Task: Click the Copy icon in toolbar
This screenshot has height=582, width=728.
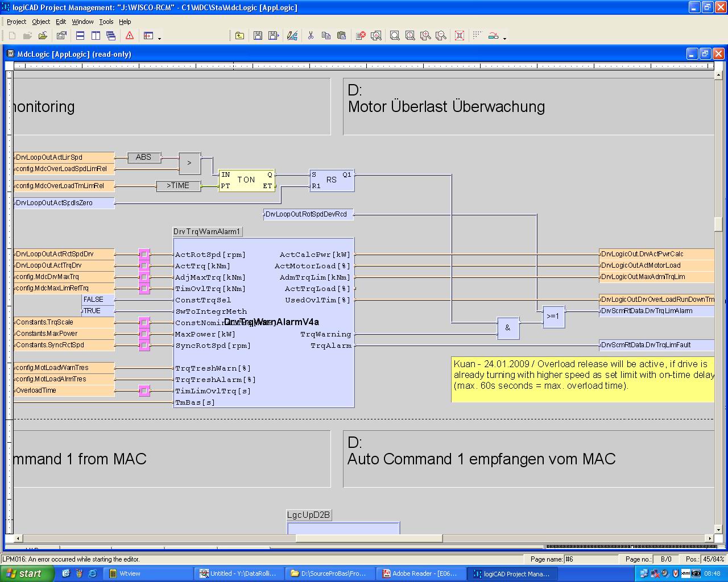Action: (326, 36)
